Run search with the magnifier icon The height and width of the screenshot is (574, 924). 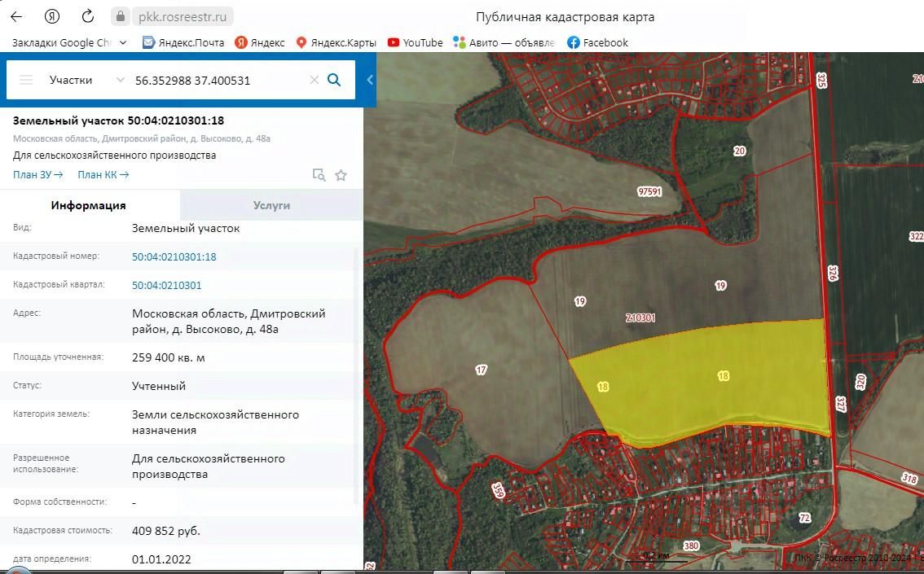coord(334,80)
